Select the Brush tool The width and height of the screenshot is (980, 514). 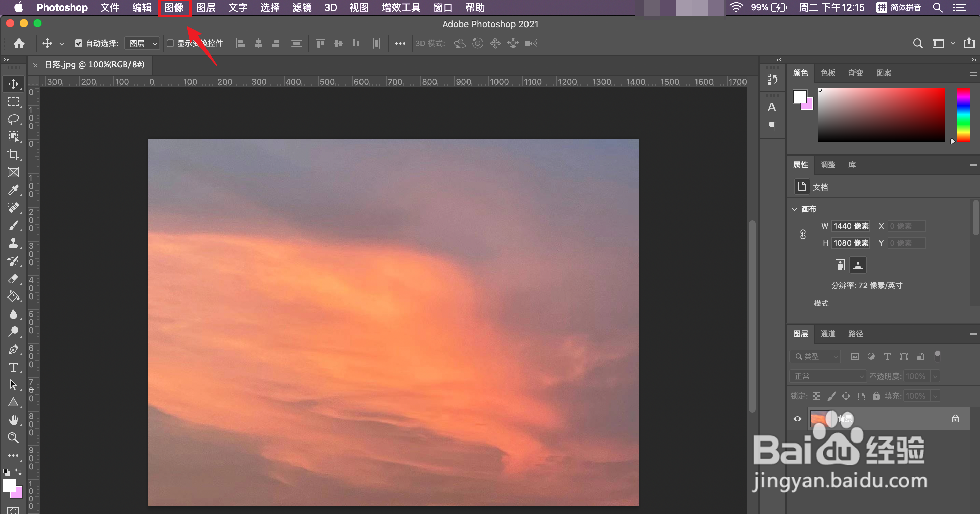[13, 225]
